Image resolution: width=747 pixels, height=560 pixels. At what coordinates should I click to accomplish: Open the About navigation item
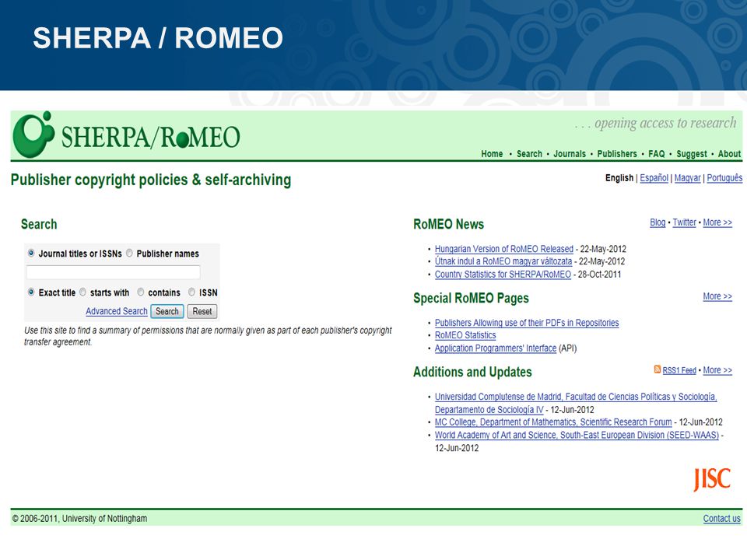pos(729,154)
